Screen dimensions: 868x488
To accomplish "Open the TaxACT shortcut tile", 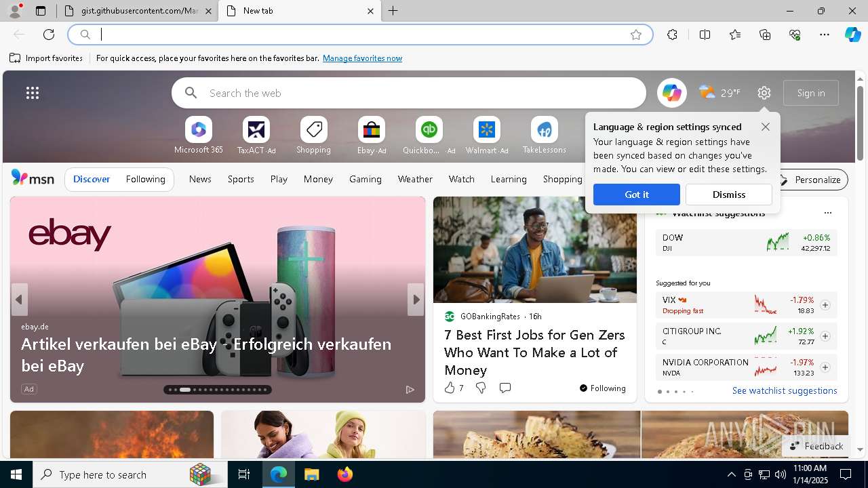I will [x=256, y=136].
